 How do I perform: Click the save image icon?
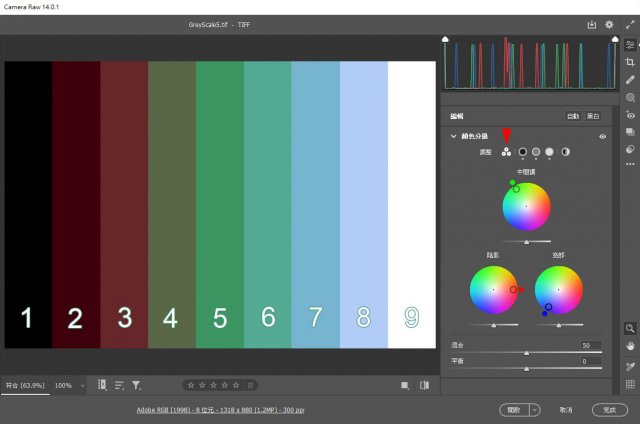(x=591, y=24)
